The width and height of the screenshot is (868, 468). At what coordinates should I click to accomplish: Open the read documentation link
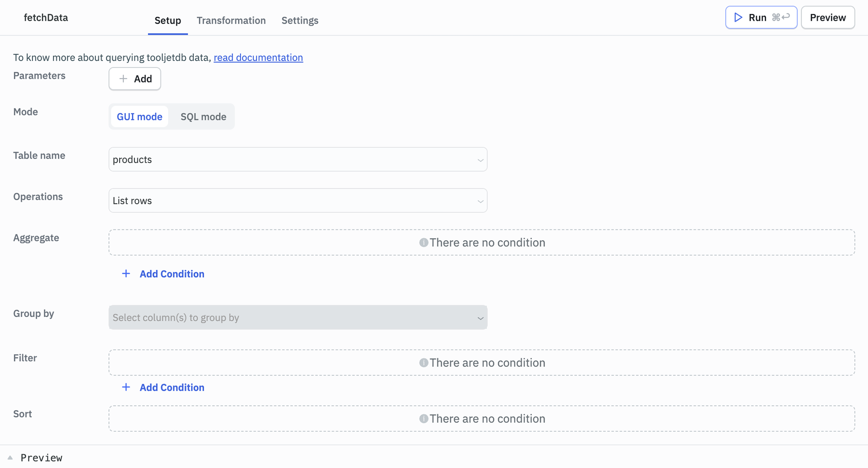pos(258,57)
